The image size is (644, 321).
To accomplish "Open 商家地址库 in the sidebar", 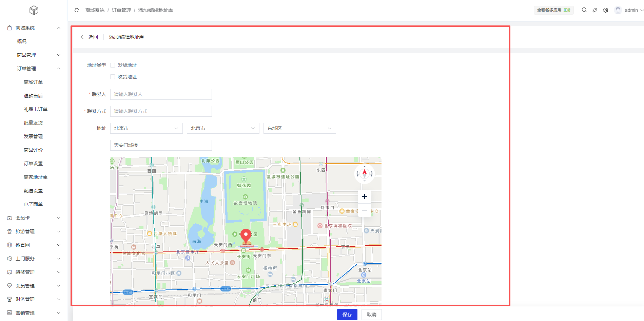I will pos(36,177).
